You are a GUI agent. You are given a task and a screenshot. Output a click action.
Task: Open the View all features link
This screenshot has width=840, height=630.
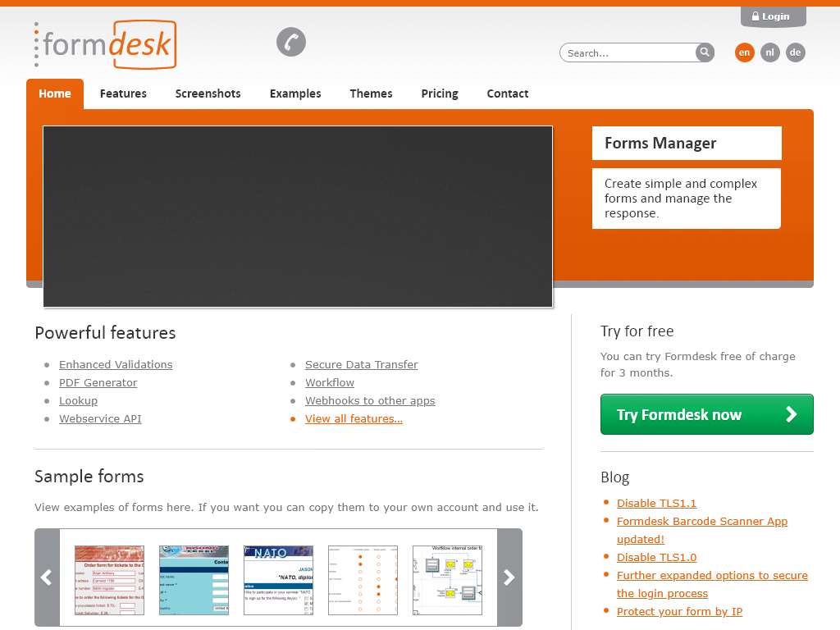354,418
